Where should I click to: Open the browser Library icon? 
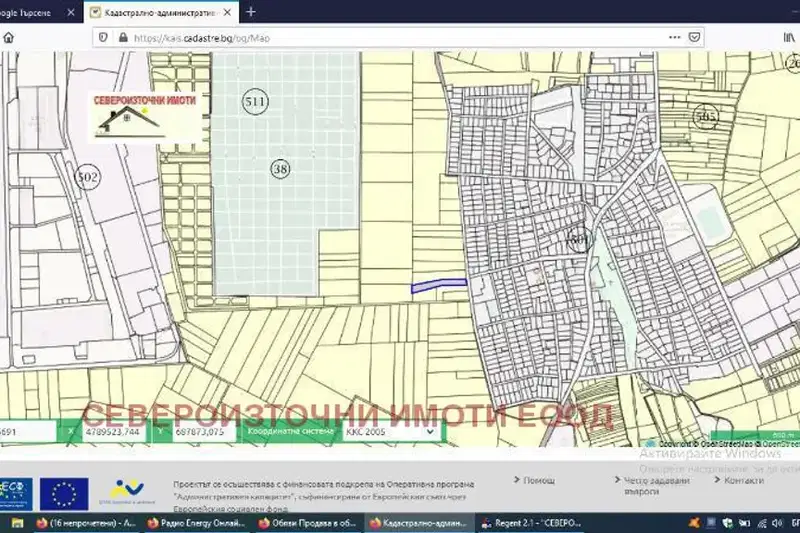(789, 37)
